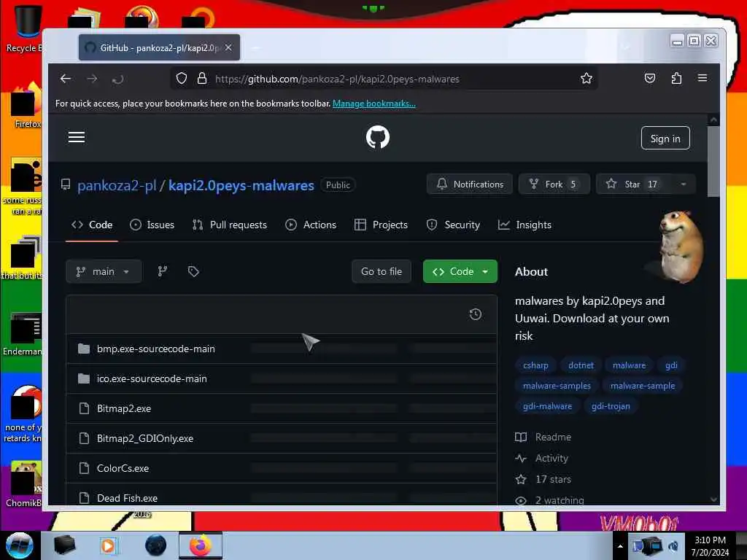
Task: Open the media player taskbar icon
Action: (x=108, y=545)
